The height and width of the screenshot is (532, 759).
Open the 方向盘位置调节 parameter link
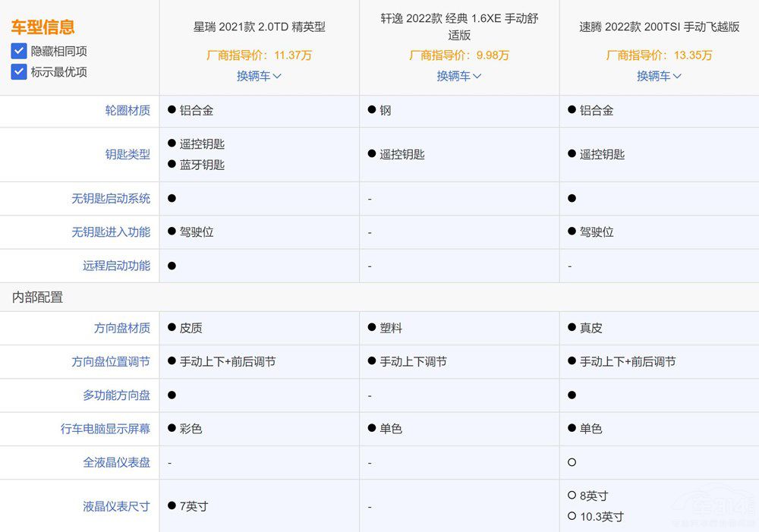[x=111, y=362]
